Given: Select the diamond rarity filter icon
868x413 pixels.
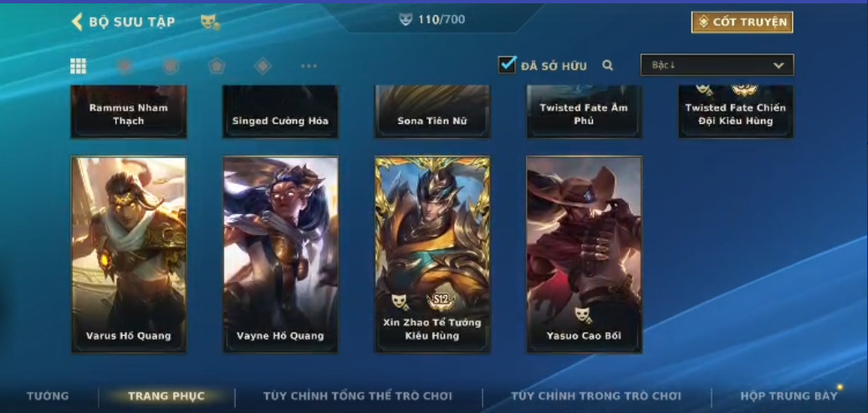Looking at the screenshot, I should click(263, 66).
